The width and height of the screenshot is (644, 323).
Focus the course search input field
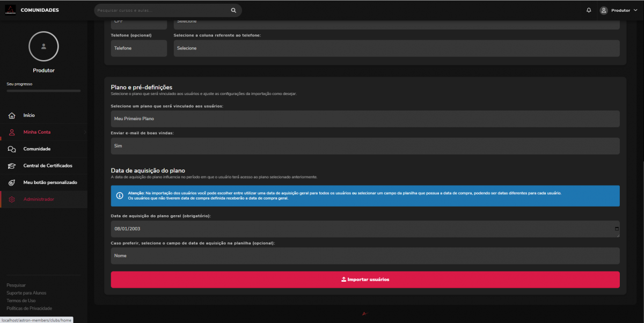pos(161,10)
